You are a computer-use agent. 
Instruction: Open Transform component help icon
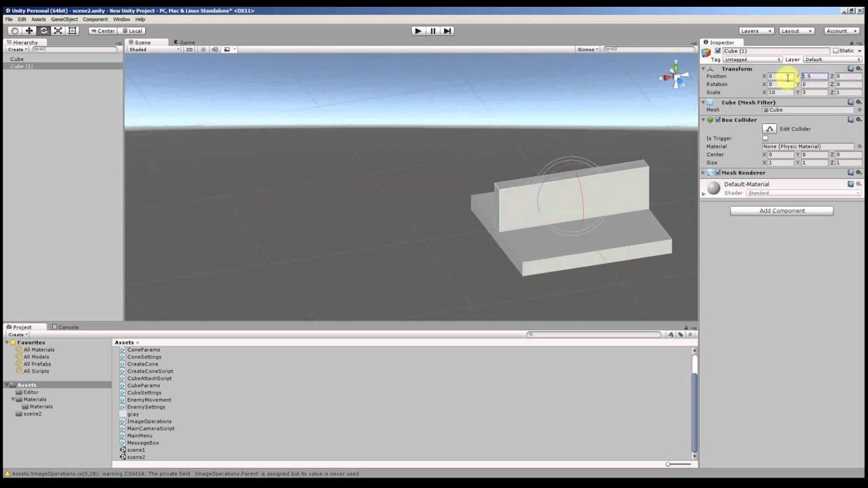[x=850, y=68]
